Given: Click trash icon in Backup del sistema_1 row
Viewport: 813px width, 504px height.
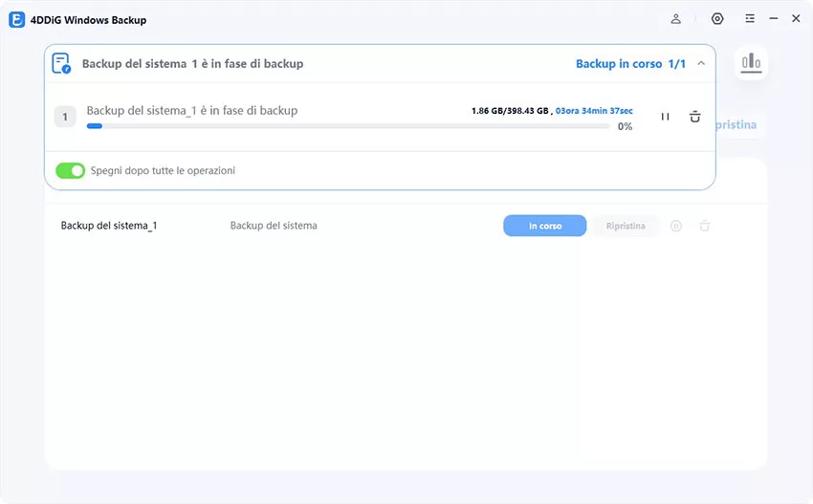Looking at the screenshot, I should (x=704, y=226).
